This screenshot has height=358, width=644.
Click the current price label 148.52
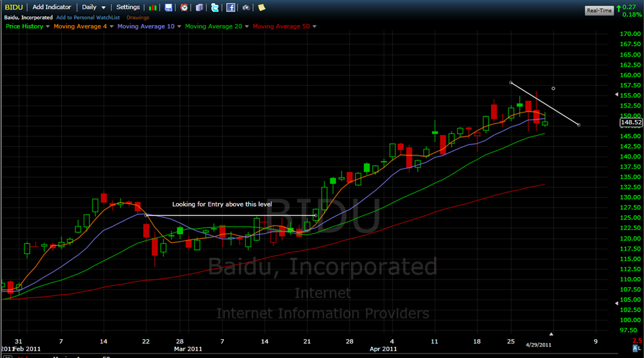[631, 122]
